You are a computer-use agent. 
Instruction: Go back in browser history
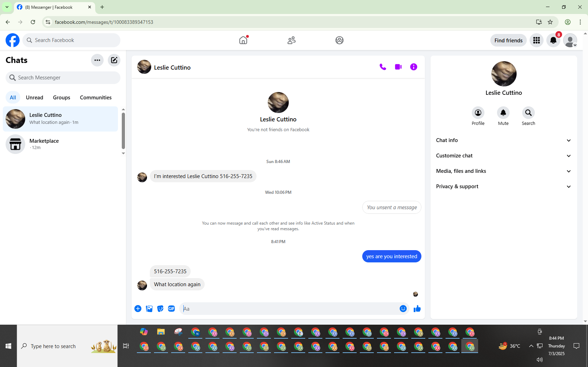coord(8,22)
